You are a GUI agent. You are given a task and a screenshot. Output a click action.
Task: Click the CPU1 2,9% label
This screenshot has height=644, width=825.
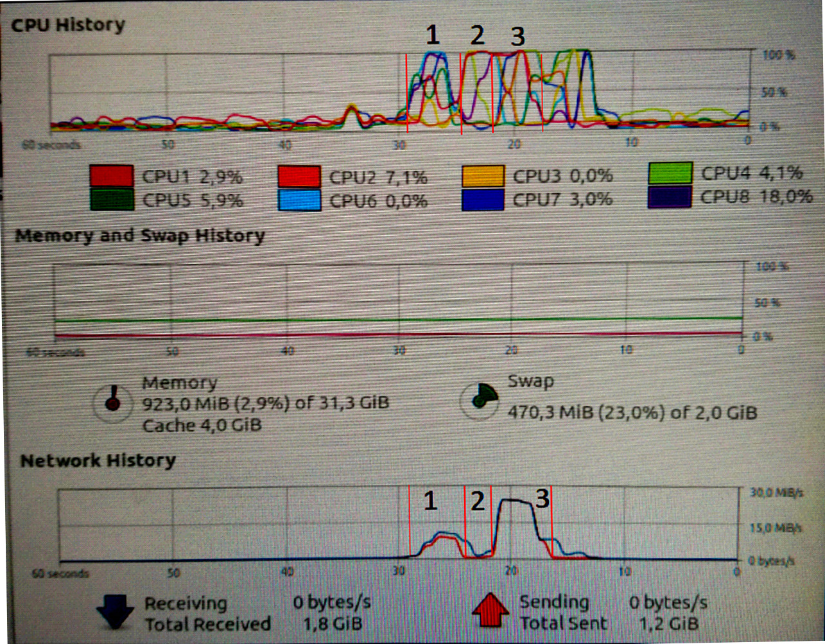coord(192,177)
